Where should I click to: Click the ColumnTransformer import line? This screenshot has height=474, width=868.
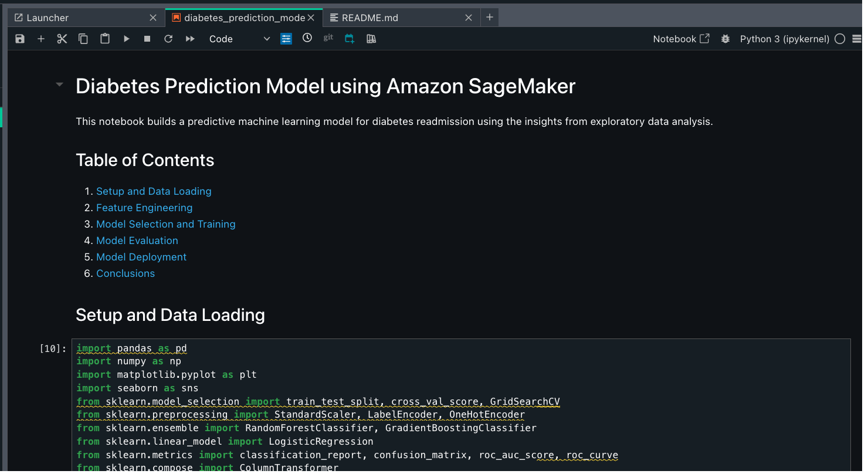tap(207, 468)
